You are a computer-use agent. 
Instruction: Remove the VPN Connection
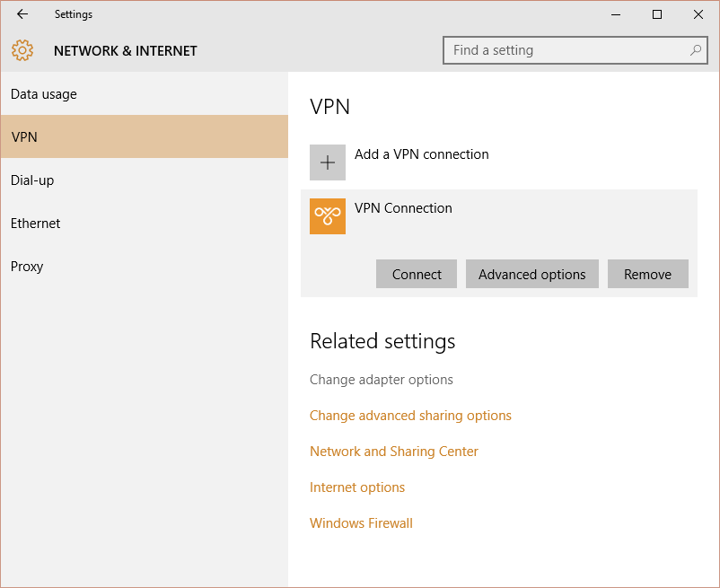647,274
